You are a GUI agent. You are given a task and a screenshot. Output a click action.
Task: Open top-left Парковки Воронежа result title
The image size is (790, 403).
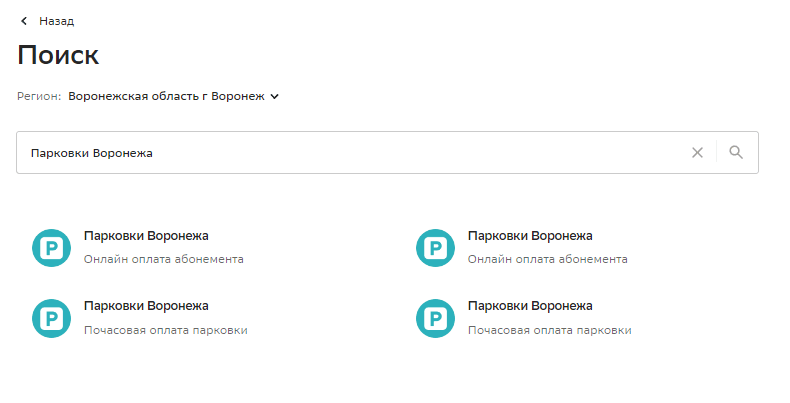tap(146, 236)
